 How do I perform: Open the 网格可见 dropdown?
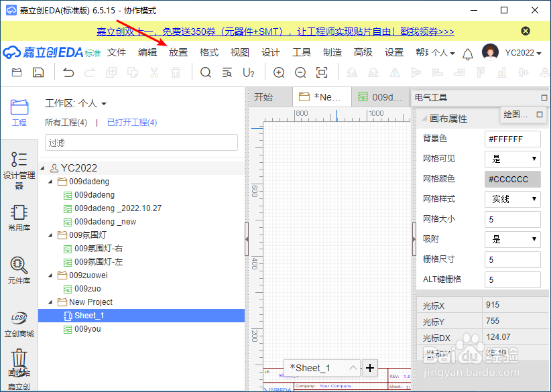513,159
